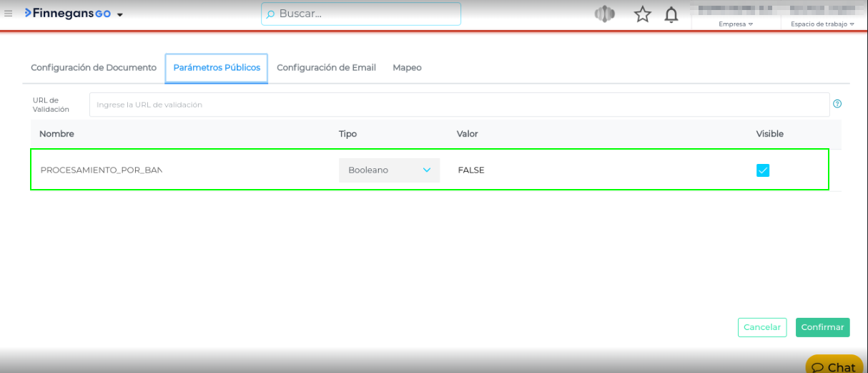Open the Mapeo tab
868x373 pixels.
coord(407,68)
